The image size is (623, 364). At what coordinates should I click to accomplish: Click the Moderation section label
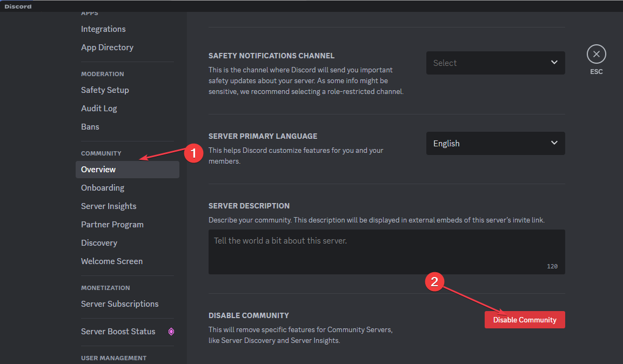pos(103,74)
